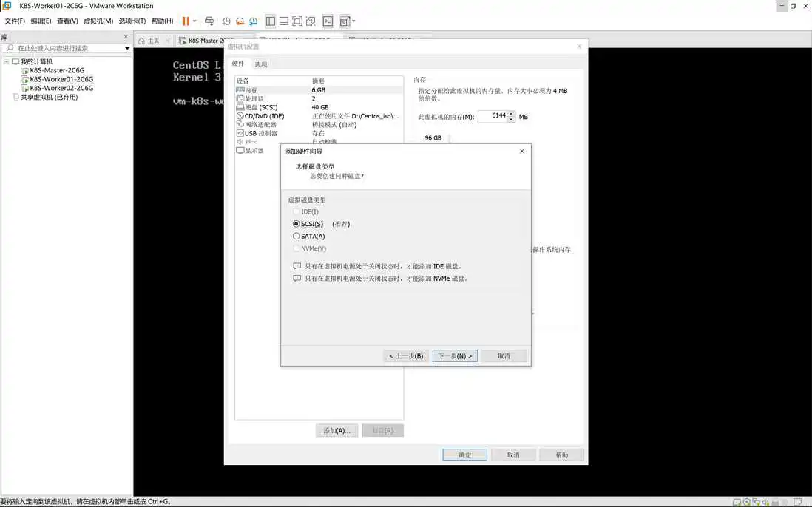Click the hard disk status icon in statusbar
This screenshot has height=507, width=812.
[737, 502]
